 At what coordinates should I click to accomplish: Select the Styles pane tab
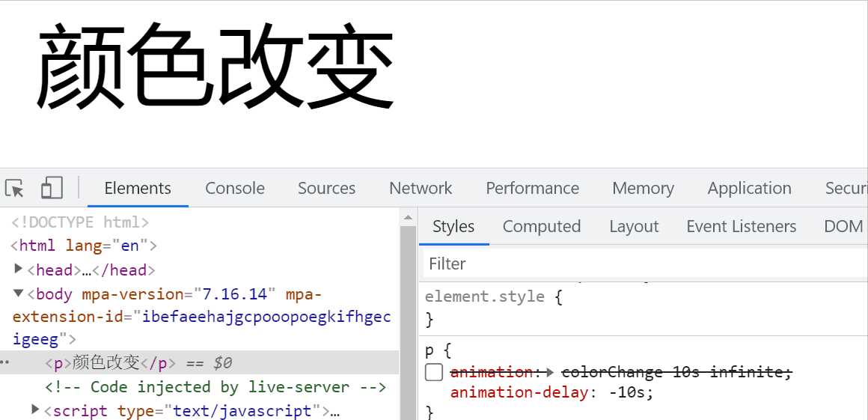453,227
